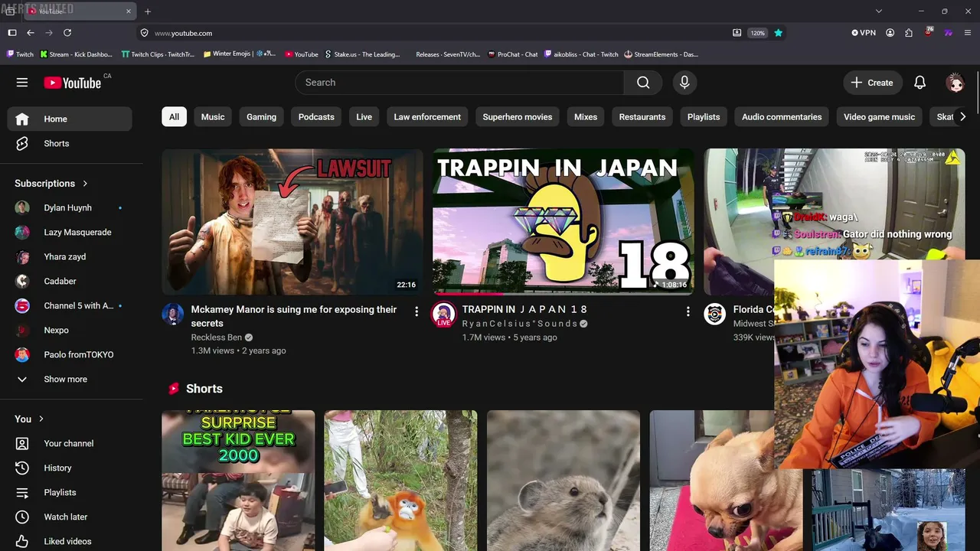The image size is (980, 551).
Task: Click the search magnifier button
Action: pos(643,83)
